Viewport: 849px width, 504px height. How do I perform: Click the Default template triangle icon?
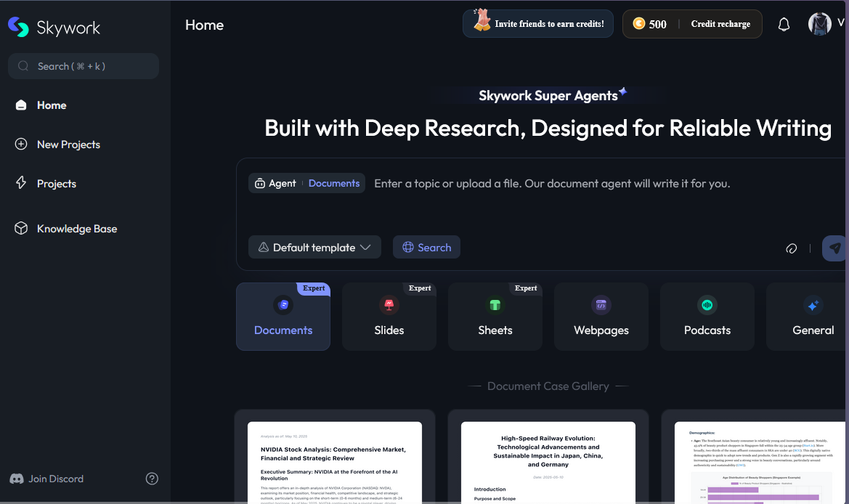(x=264, y=248)
